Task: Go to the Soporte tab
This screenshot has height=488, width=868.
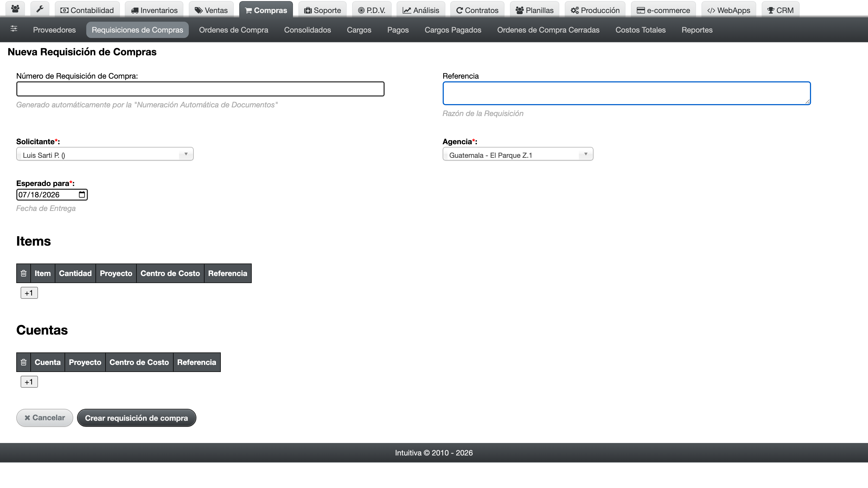Action: pos(323,10)
